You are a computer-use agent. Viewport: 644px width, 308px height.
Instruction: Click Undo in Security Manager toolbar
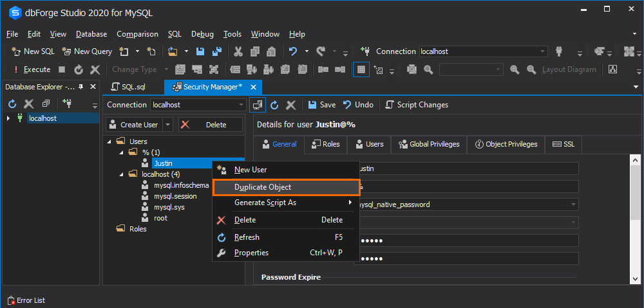tap(358, 105)
